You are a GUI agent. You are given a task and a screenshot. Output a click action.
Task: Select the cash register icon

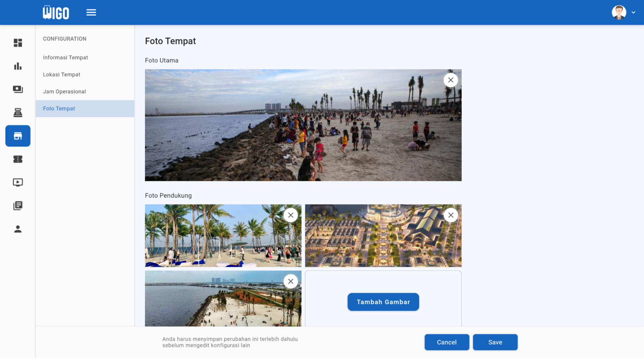(x=18, y=112)
